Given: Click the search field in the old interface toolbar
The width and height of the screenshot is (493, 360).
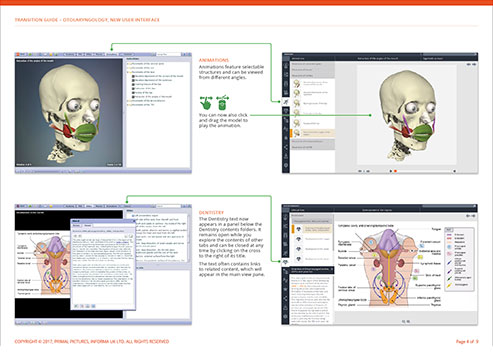Looking at the screenshot, I should 169,54.
